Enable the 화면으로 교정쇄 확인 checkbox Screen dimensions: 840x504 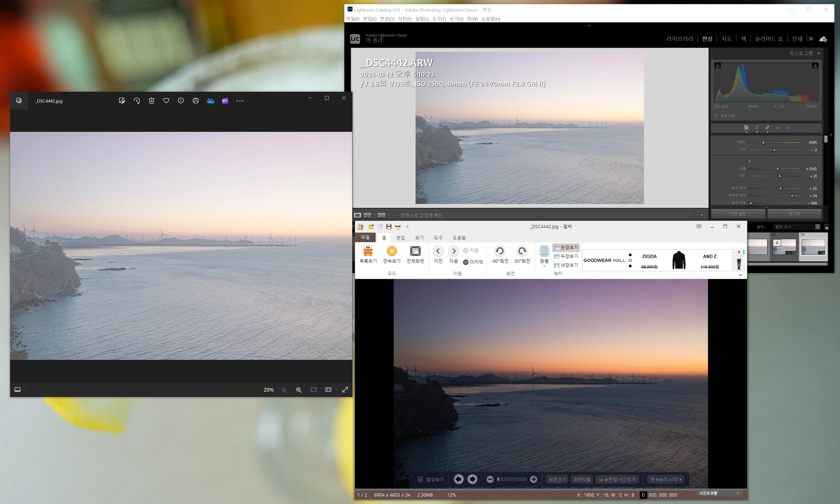[397, 215]
